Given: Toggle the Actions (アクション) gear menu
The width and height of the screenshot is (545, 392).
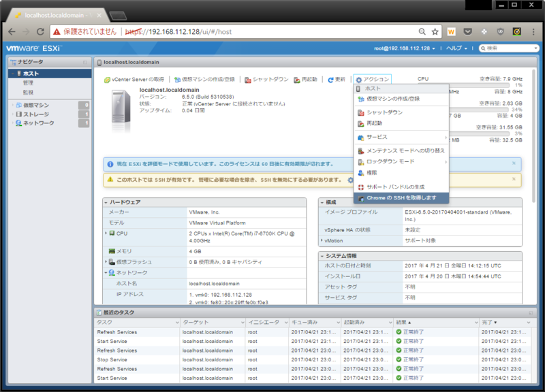Looking at the screenshot, I should coord(372,80).
